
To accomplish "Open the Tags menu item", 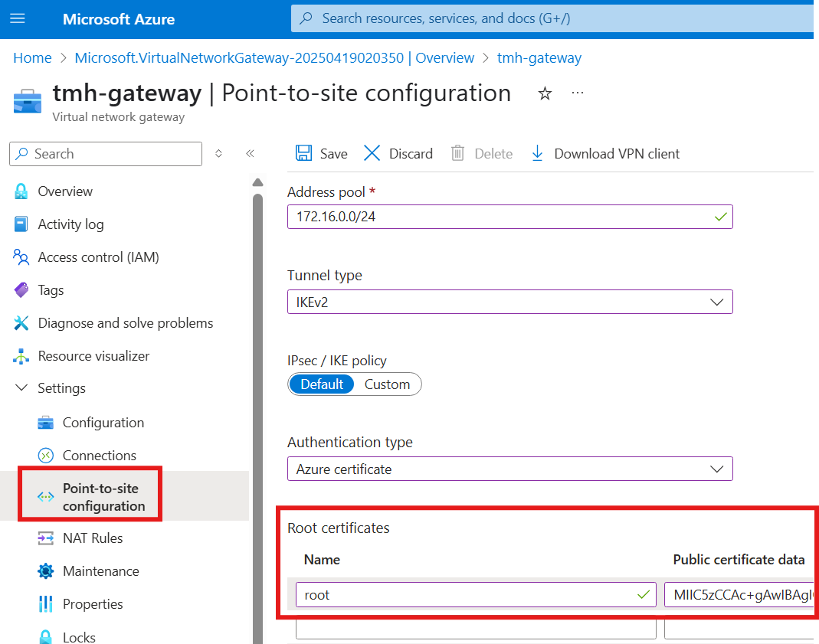I will [51, 290].
